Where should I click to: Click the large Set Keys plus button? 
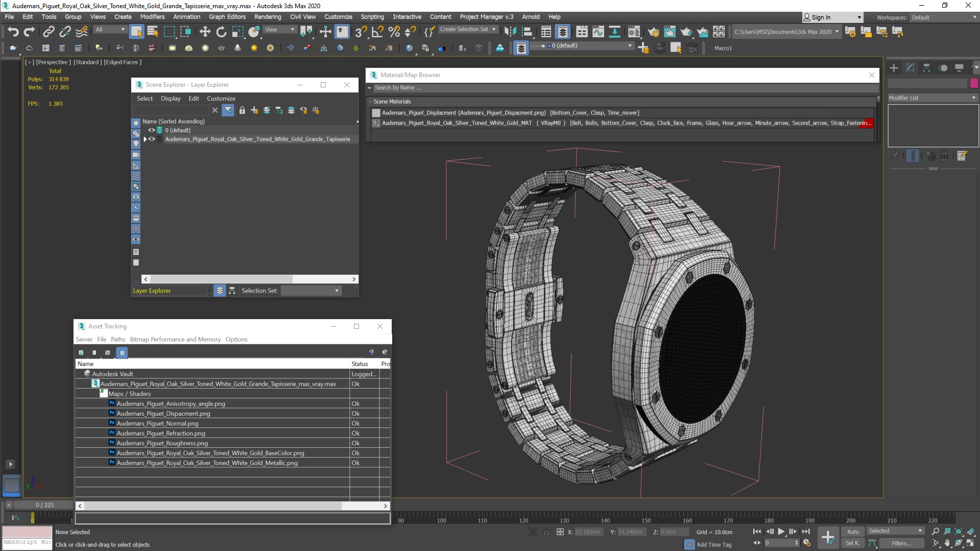coord(828,537)
